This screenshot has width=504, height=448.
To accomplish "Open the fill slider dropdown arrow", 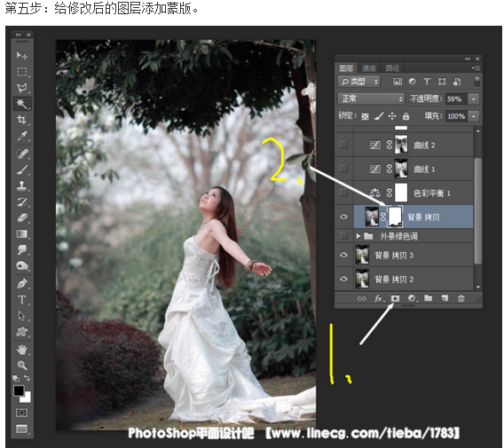I will (473, 116).
